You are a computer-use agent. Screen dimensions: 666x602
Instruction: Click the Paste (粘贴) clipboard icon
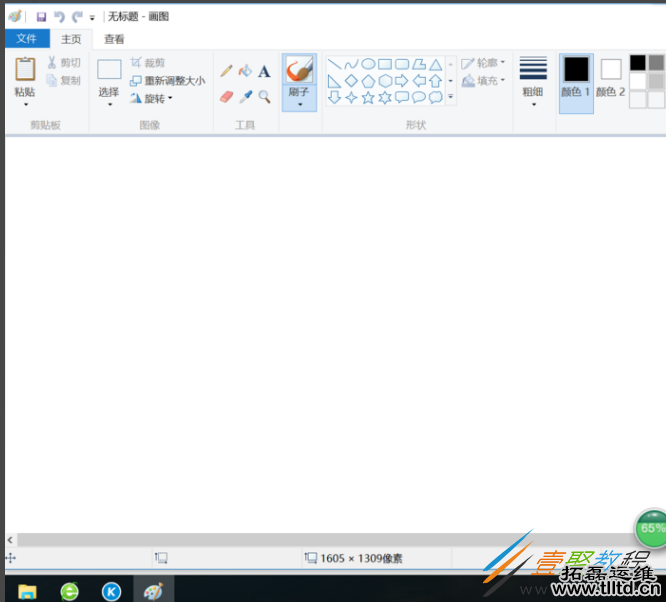pos(25,69)
